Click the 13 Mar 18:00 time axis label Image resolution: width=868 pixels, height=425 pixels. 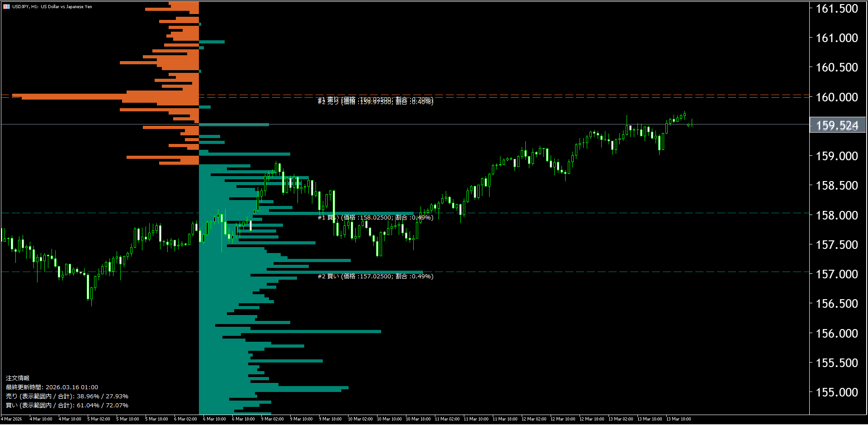679,419
